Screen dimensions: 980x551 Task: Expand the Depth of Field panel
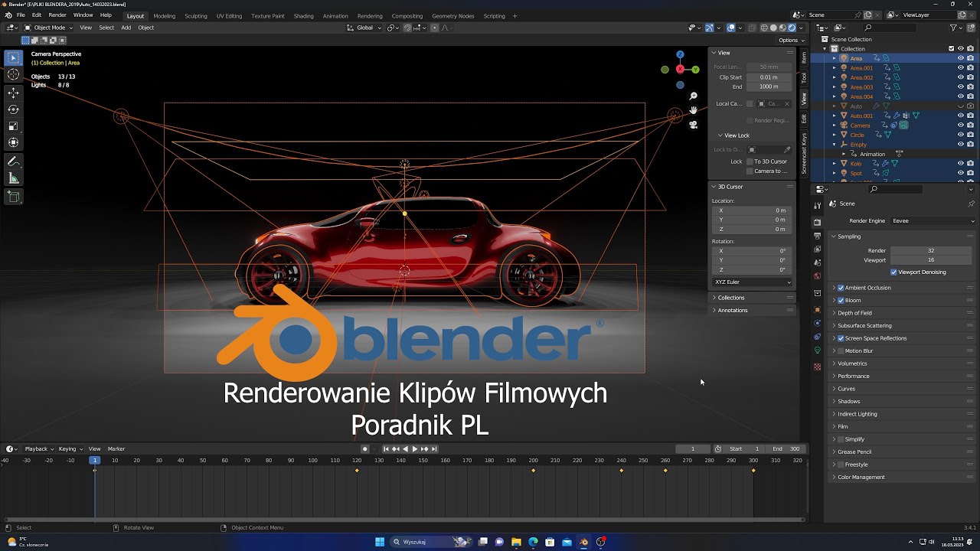pyautogui.click(x=854, y=313)
